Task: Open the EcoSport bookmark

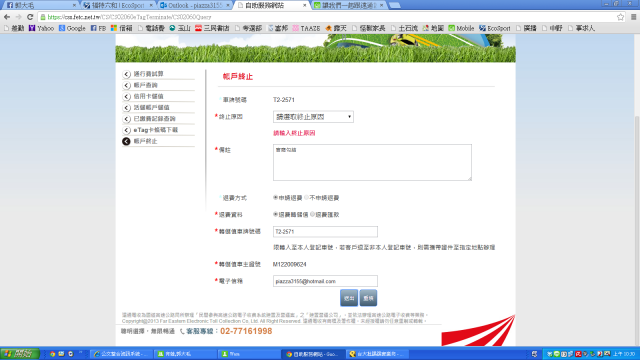Action: tap(495, 28)
